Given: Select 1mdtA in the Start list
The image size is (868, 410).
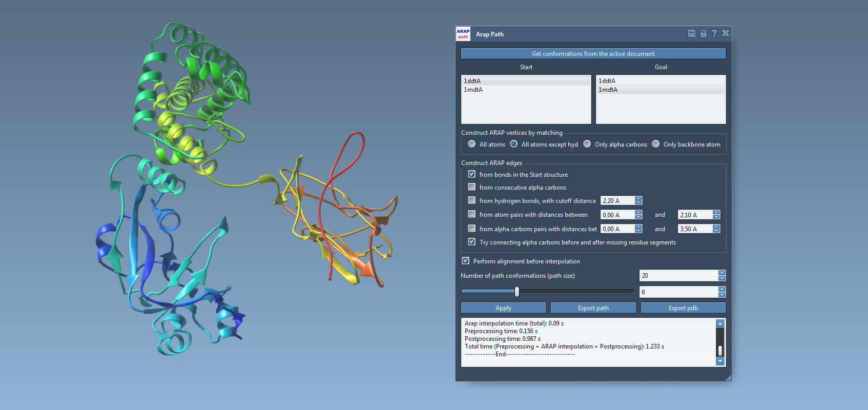Looking at the screenshot, I should tap(473, 90).
